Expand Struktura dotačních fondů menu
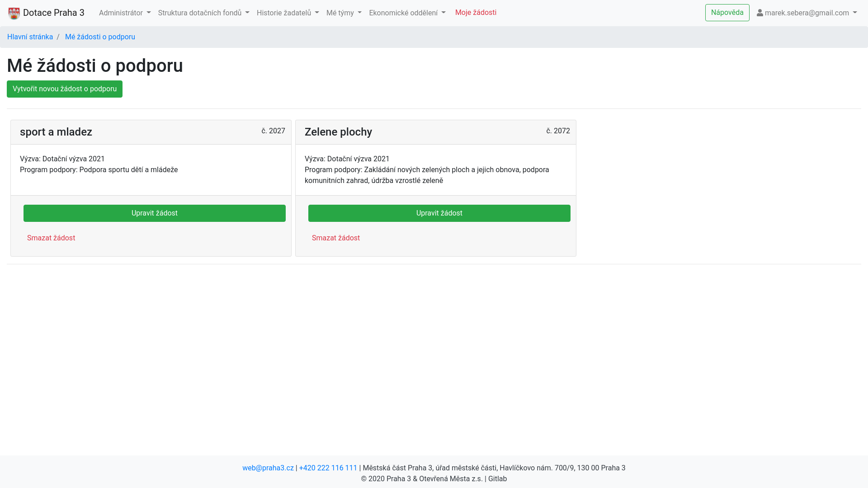Viewport: 868px width, 488px height. [x=203, y=13]
